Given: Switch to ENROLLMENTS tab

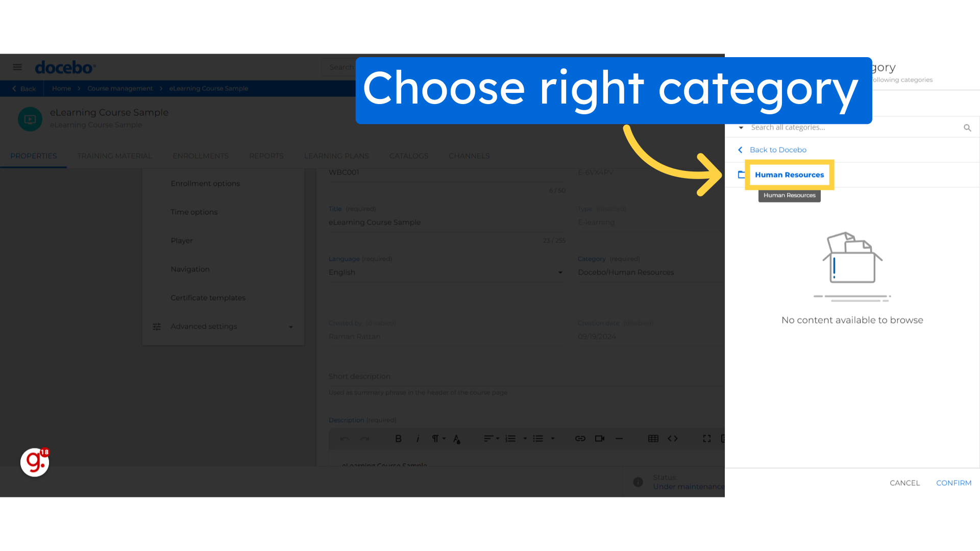Looking at the screenshot, I should click(201, 156).
